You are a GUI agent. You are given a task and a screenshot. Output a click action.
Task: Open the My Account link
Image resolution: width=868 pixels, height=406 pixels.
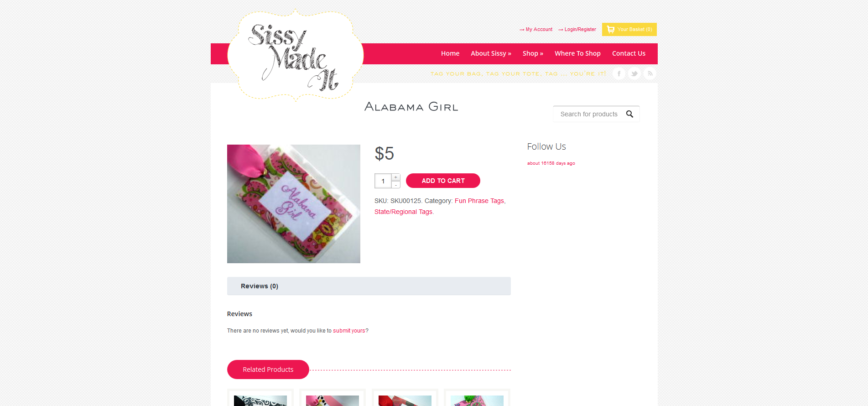pos(539,29)
